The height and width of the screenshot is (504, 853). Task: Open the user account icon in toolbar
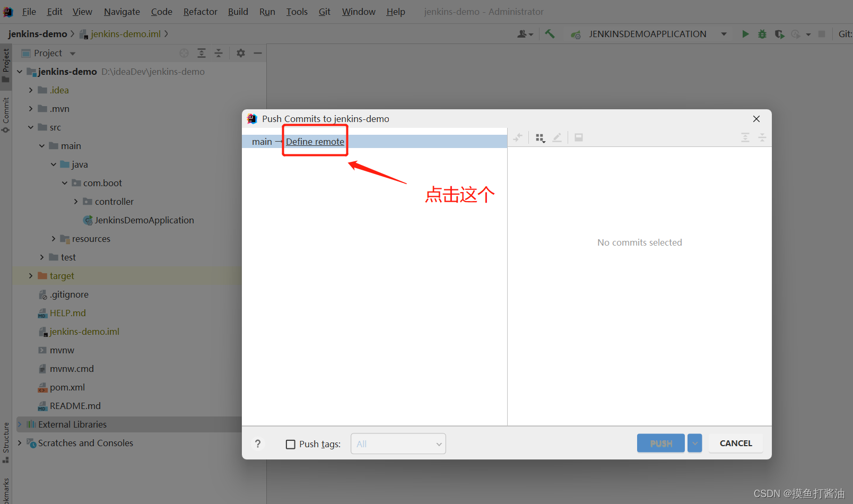[x=525, y=34]
